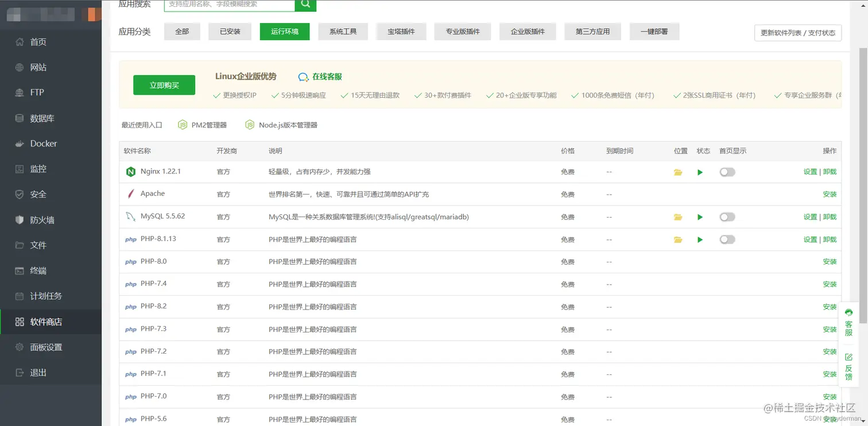The width and height of the screenshot is (868, 426).
Task: Select 专业版插件 category tab
Action: (x=463, y=32)
